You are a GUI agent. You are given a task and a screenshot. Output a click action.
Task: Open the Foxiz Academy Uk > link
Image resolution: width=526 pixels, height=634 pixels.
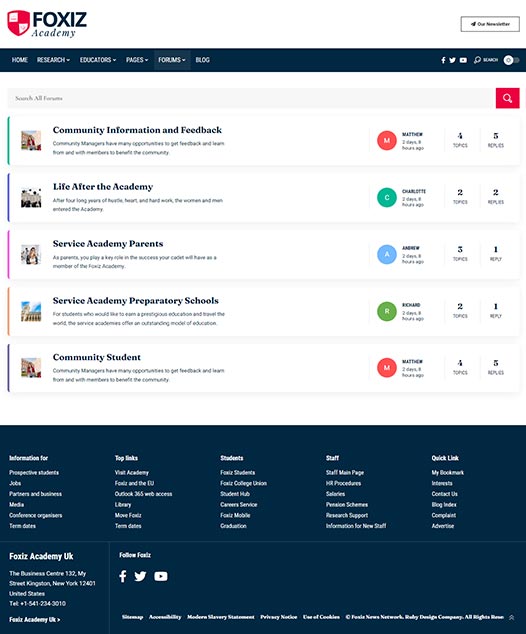click(35, 619)
